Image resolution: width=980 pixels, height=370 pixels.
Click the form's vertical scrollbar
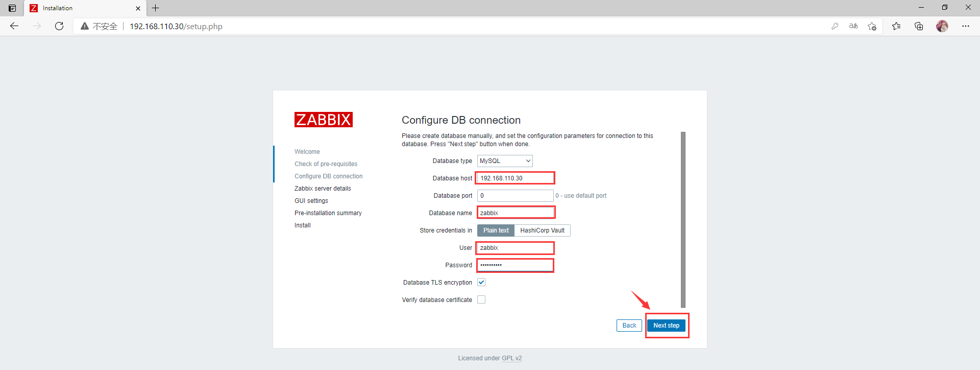683,220
